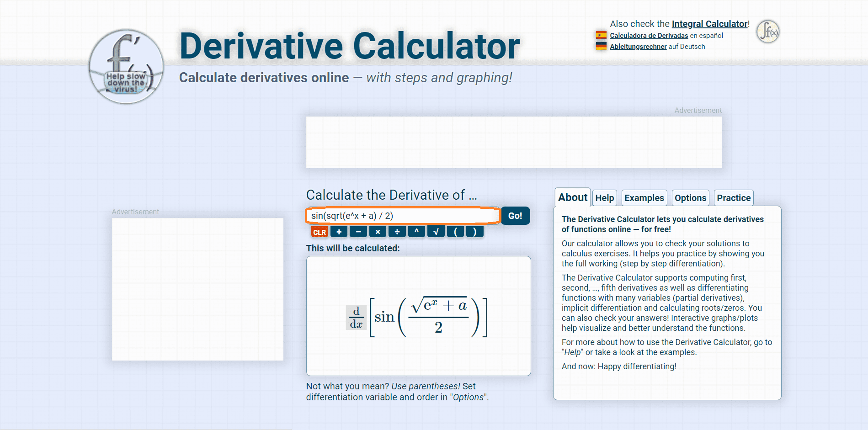The image size is (868, 430).
Task: Click the "This will be calculated:" label
Action: 353,248
